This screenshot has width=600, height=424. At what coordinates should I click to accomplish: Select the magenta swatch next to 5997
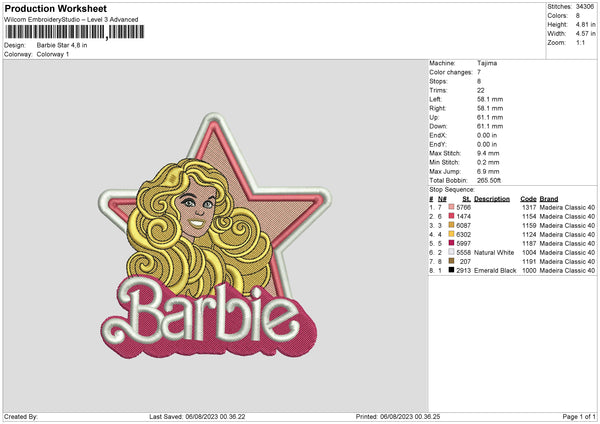(451, 243)
